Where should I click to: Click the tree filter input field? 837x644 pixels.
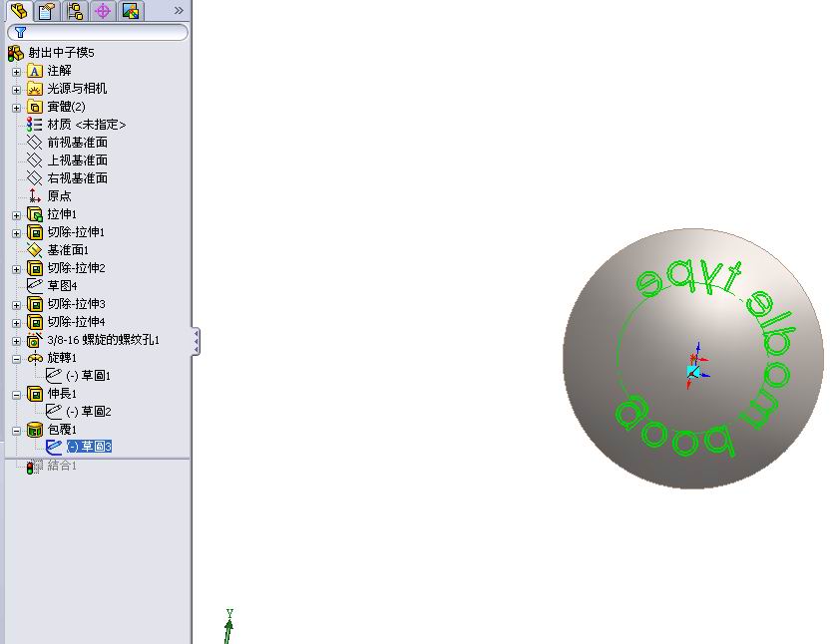click(98, 33)
